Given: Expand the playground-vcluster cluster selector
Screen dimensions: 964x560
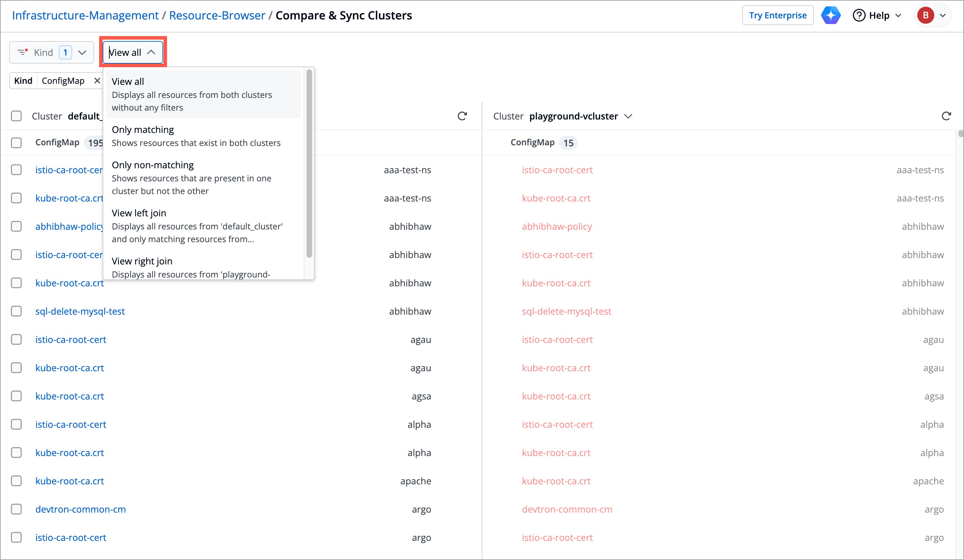Looking at the screenshot, I should pyautogui.click(x=628, y=116).
